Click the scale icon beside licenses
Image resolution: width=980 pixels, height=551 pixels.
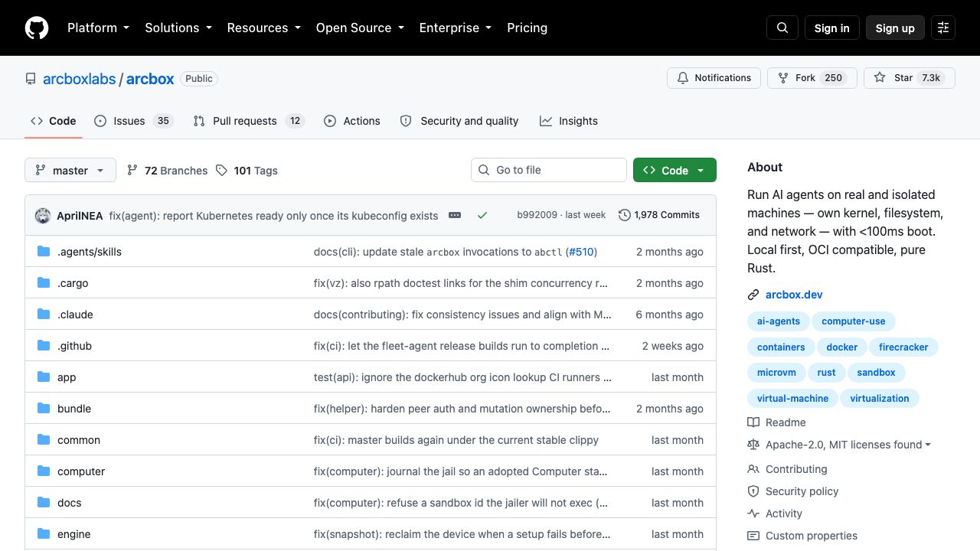pyautogui.click(x=753, y=445)
